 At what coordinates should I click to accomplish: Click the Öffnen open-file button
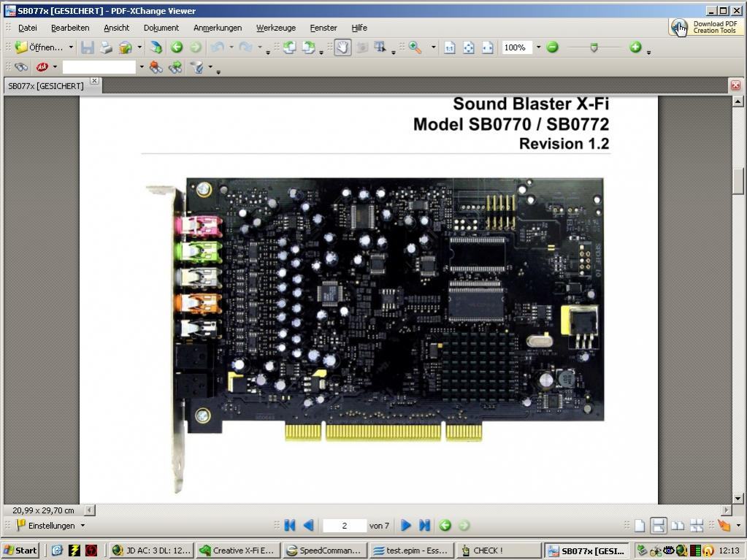pos(39,47)
